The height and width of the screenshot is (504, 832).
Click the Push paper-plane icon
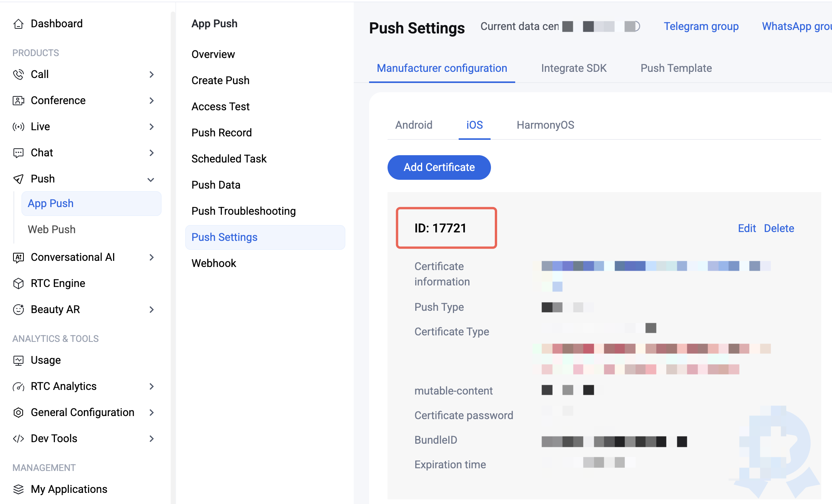(x=18, y=179)
